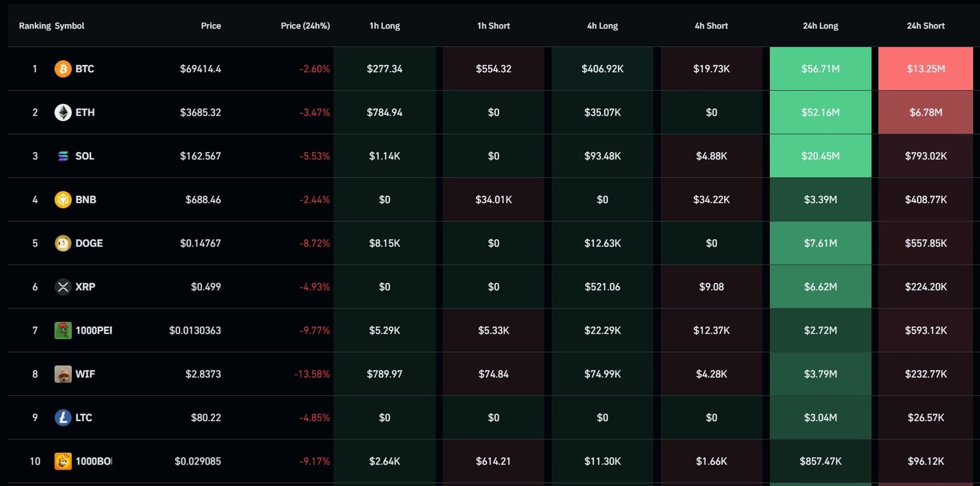Sort table by Price column header

point(211,26)
